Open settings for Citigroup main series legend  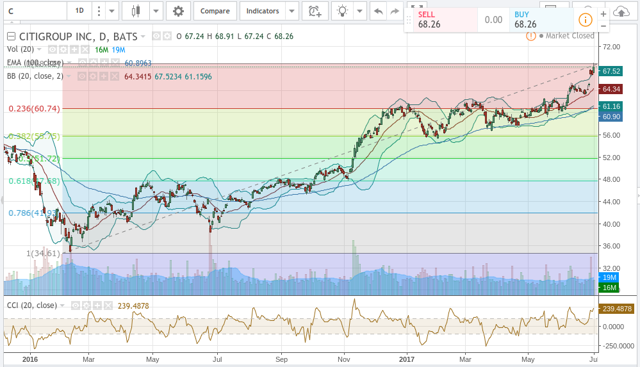pyautogui.click(x=167, y=36)
